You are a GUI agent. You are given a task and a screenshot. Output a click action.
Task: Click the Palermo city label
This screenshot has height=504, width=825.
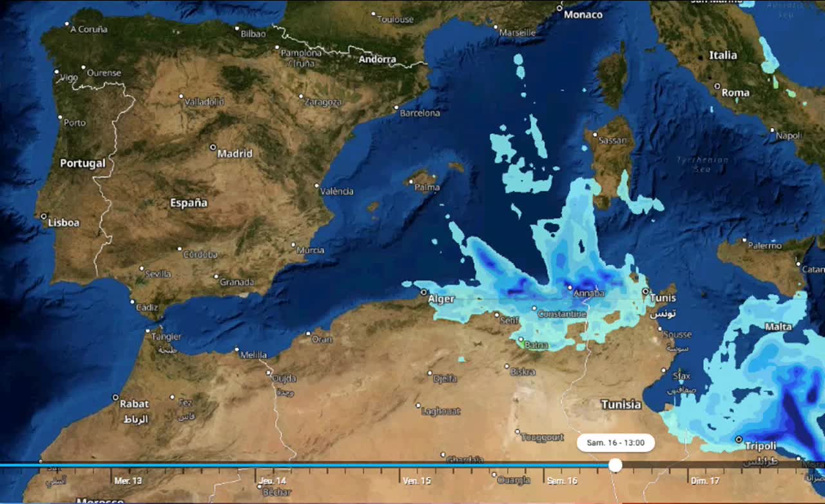point(765,246)
